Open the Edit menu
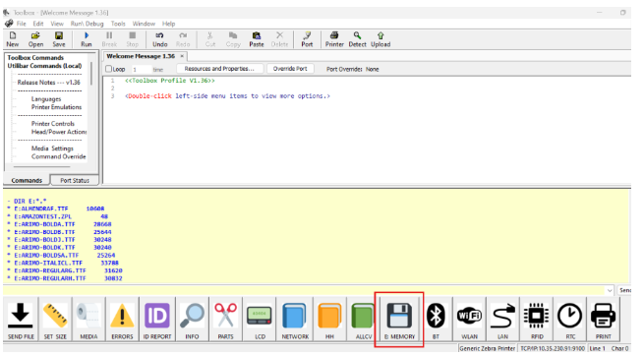 (x=38, y=24)
